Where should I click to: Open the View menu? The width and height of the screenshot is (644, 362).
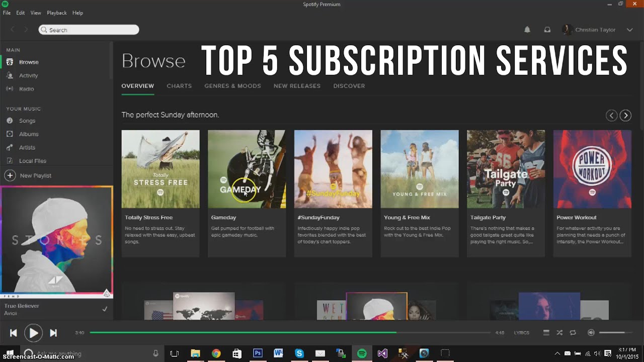pos(36,13)
